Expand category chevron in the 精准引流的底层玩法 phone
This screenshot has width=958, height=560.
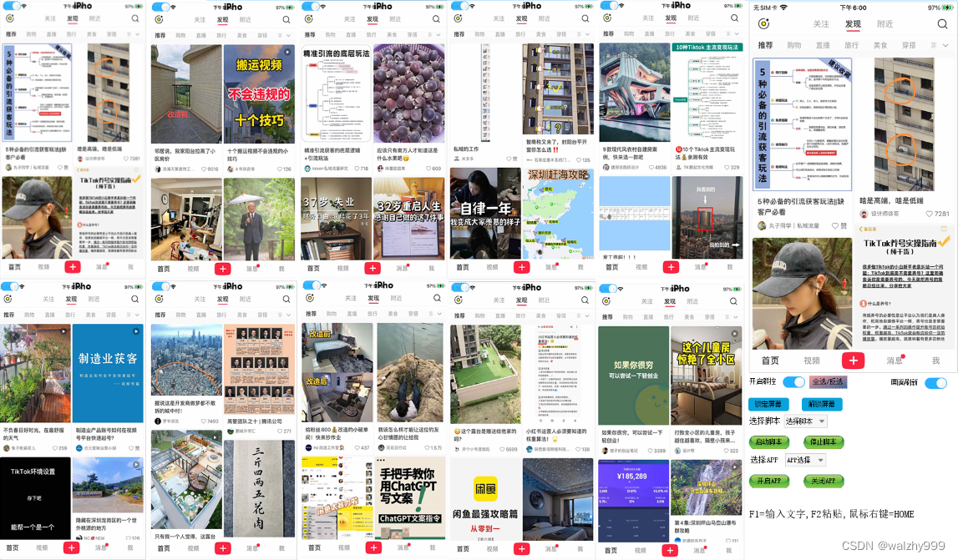pyautogui.click(x=438, y=35)
